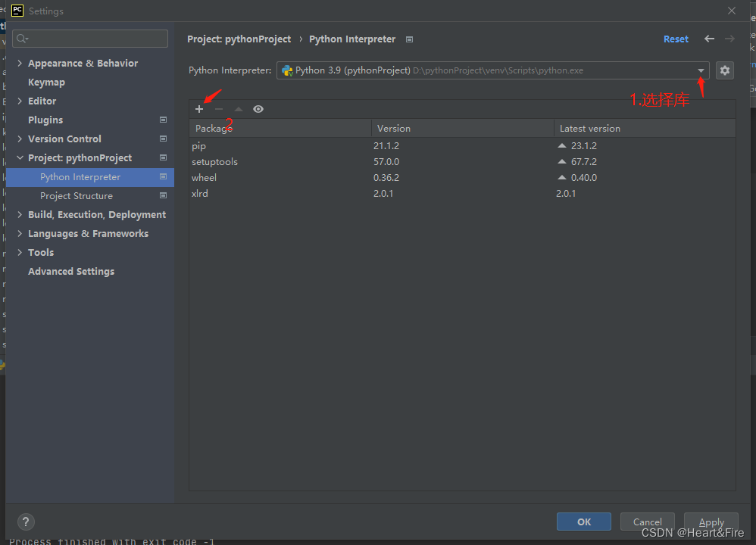Click the project icon beside Project Structure
756x545 pixels.
164,195
